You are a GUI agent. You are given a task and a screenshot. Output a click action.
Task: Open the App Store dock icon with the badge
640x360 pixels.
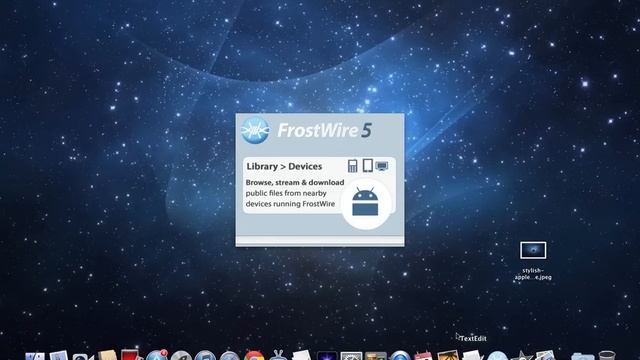pyautogui.click(x=157, y=355)
